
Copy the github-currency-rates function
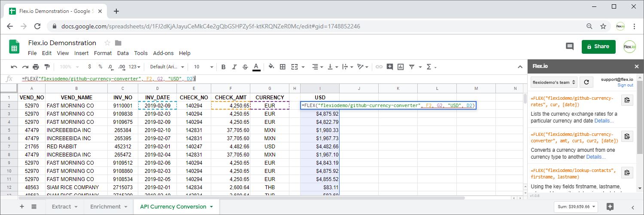tap(627, 100)
